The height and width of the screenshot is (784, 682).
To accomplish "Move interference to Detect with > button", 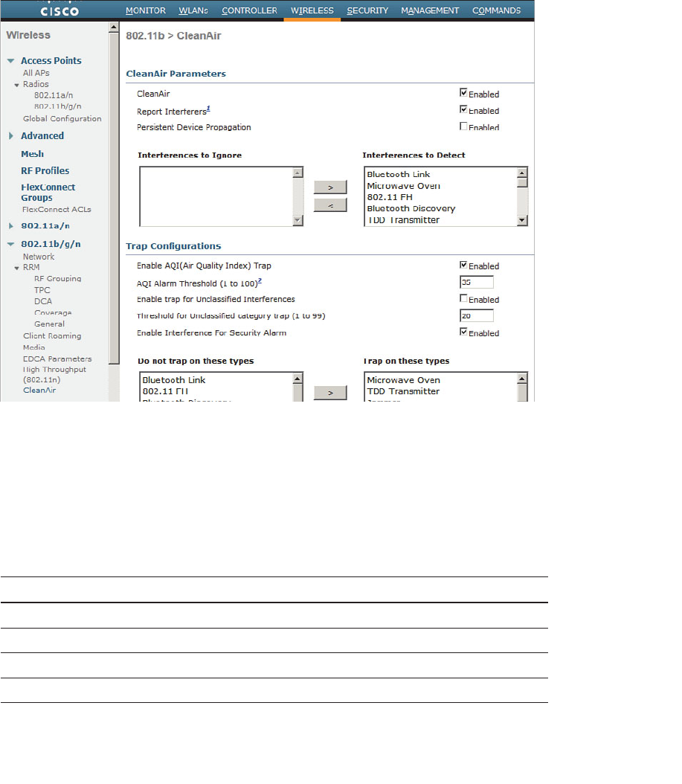I will tap(330, 187).
